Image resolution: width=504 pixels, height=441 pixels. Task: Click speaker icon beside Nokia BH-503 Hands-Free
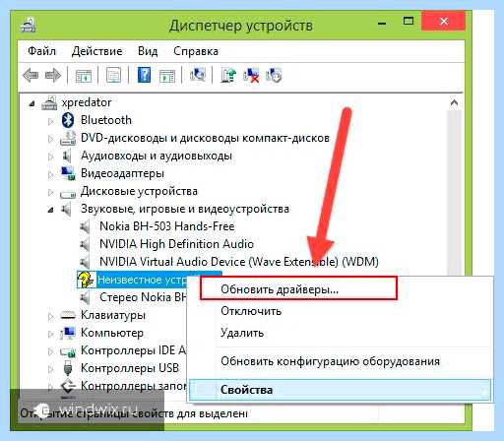click(86, 226)
